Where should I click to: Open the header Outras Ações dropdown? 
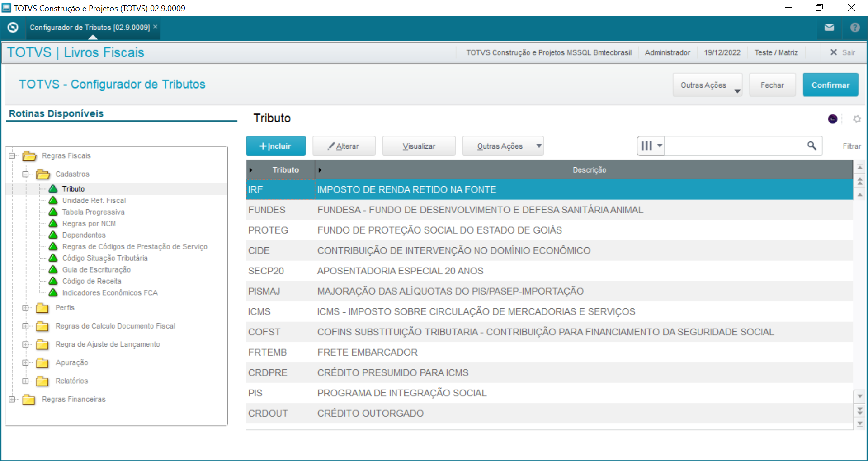click(708, 85)
